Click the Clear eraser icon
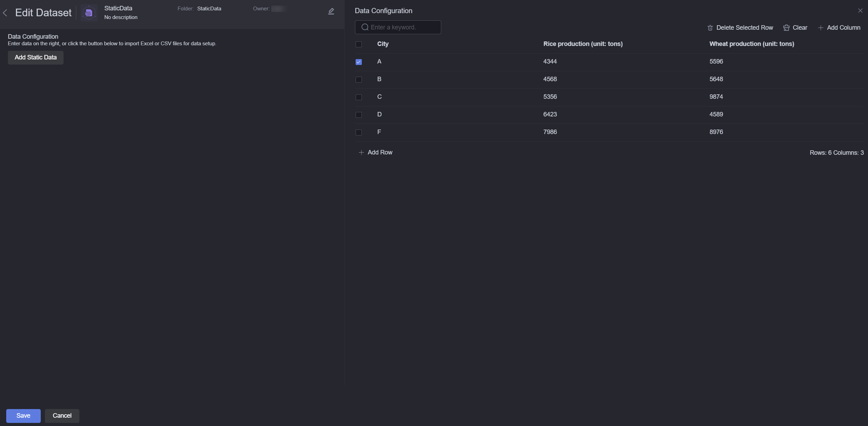This screenshot has height=426, width=868. coord(787,28)
